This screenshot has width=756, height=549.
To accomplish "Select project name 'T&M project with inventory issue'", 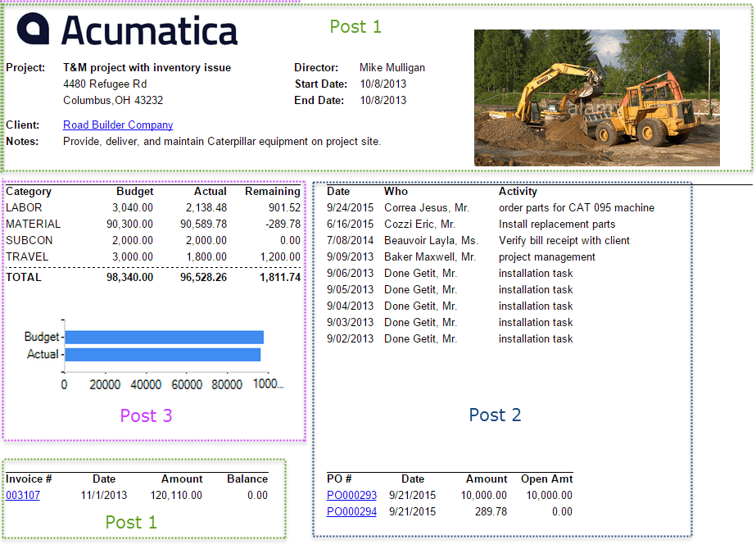I will pos(147,67).
